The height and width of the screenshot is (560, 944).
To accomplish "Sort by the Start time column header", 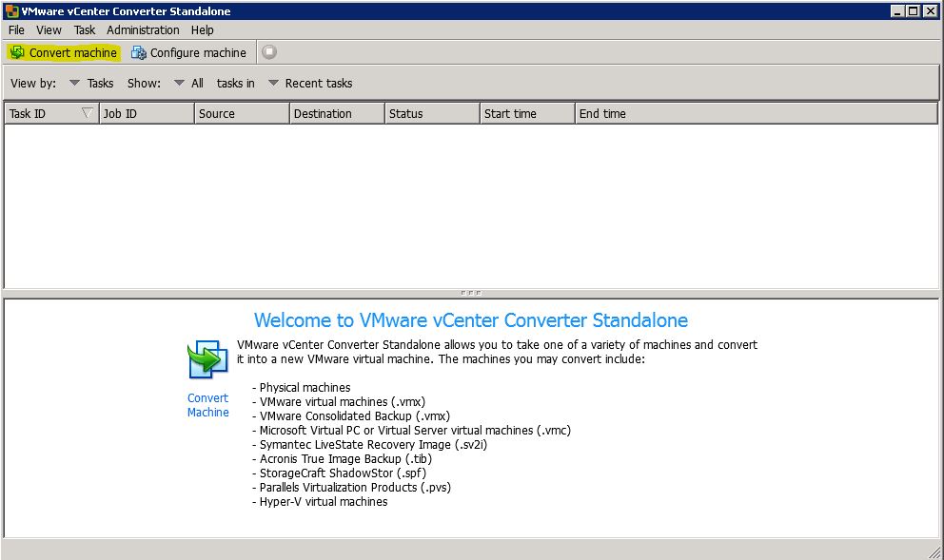I will 527,113.
